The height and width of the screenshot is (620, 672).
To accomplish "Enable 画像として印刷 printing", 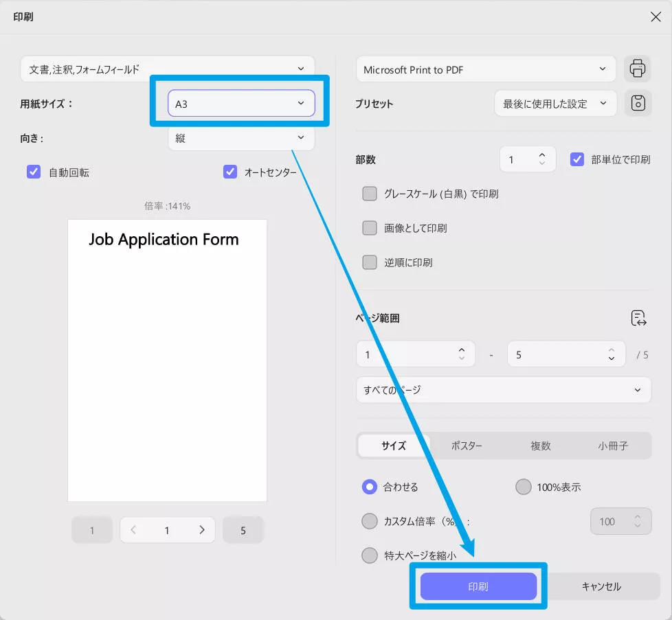I will 369,228.
